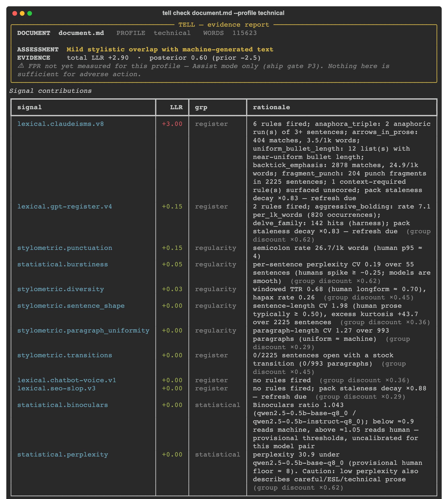Image resolution: width=448 pixels, height=499 pixels.
Task: Click the 'LLR' column header
Action: click(176, 107)
